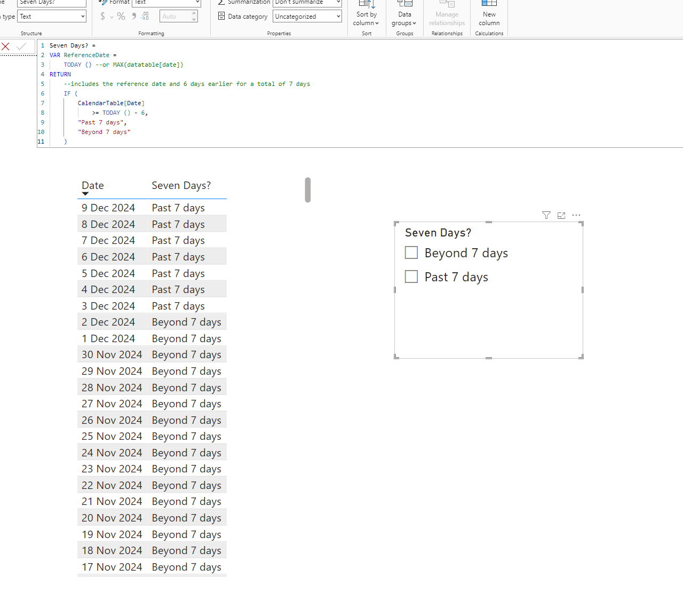Open the Data type dropdown showing Text

(52, 17)
